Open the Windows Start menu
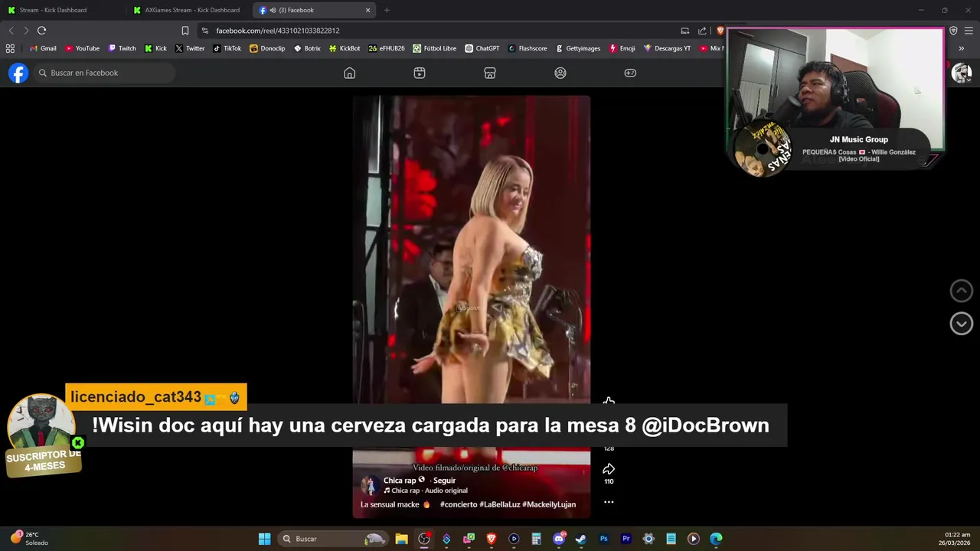 264,539
